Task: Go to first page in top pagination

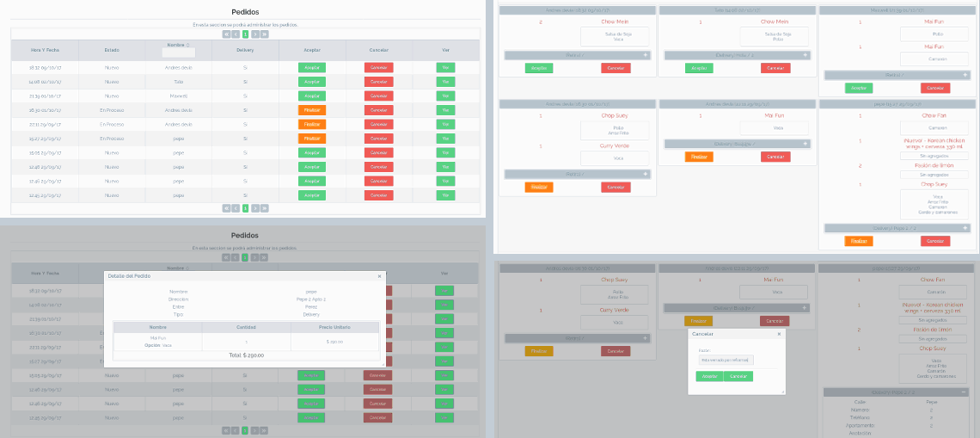Action: coord(226,34)
